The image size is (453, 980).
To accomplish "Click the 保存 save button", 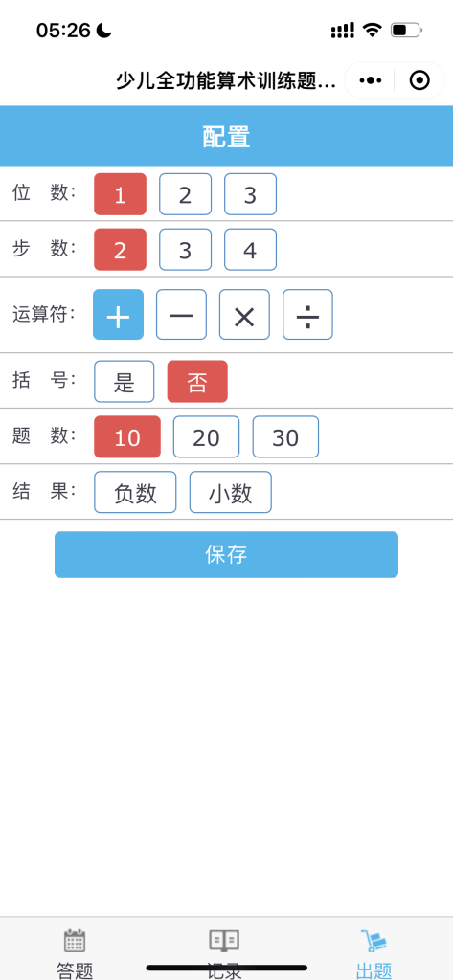I will (x=226, y=554).
